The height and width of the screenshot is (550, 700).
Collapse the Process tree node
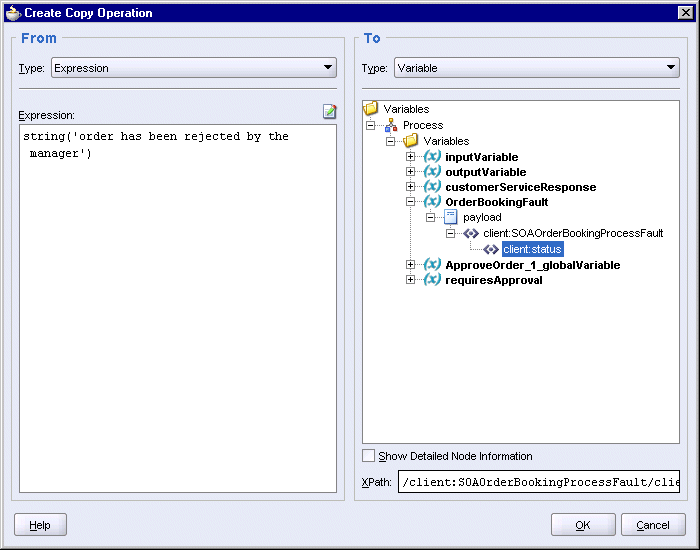(x=371, y=125)
